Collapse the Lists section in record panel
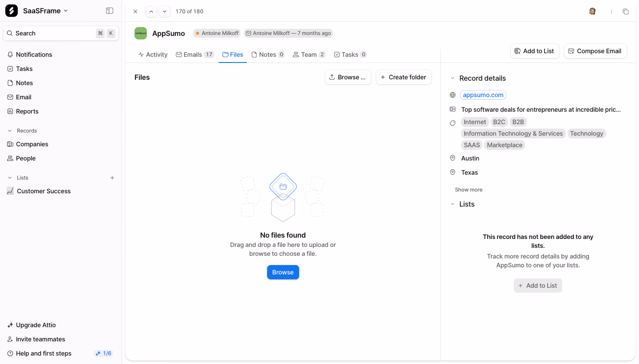Screen dimensions: 639x364 (453, 204)
